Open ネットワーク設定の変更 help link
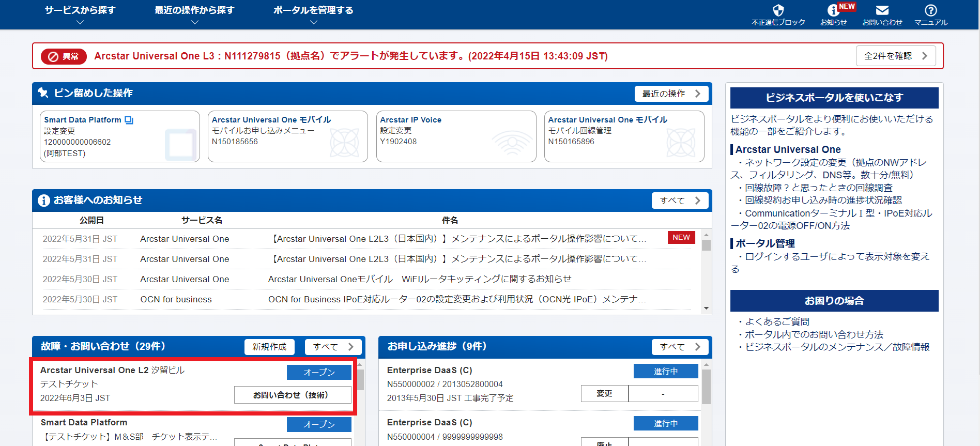Screen dimensions: 980x446 829,168
